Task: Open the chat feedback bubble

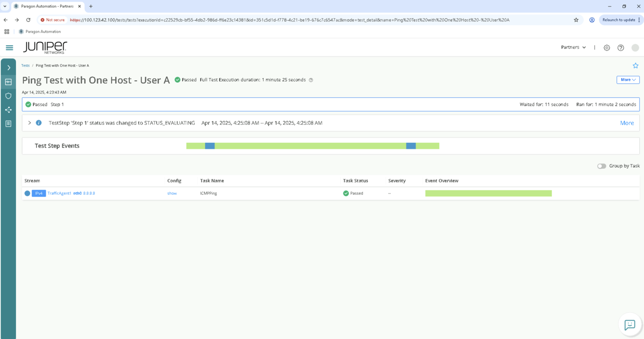Action: click(x=630, y=325)
